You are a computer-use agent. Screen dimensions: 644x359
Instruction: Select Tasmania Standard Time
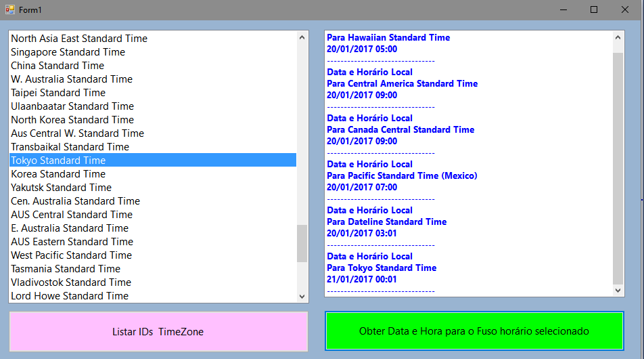(153, 269)
